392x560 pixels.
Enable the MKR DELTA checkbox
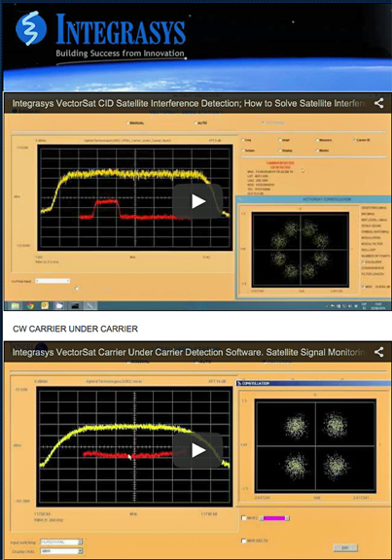tap(244, 542)
